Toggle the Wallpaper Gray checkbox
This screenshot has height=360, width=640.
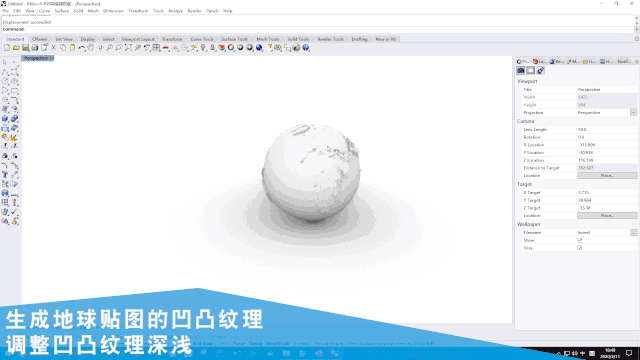point(580,248)
